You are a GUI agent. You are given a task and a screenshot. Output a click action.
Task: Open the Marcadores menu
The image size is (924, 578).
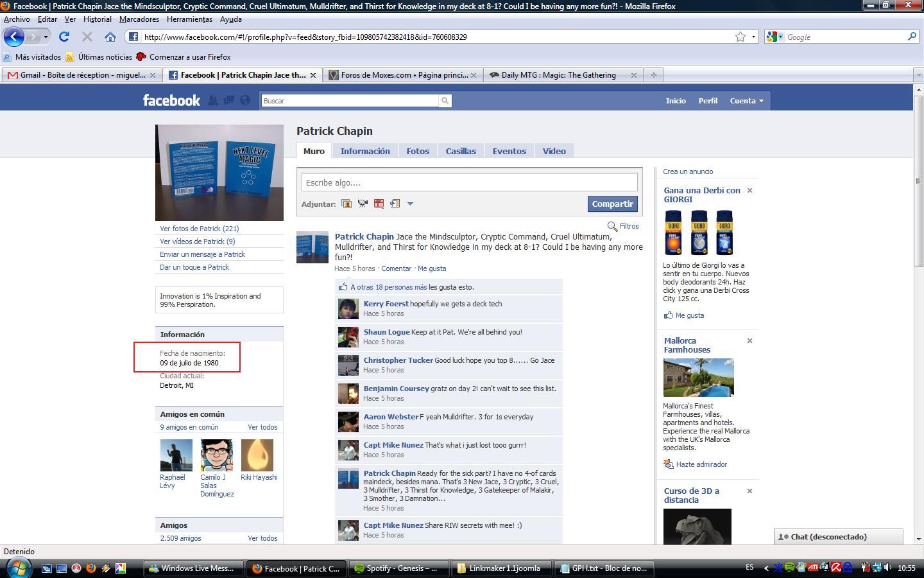pos(139,19)
